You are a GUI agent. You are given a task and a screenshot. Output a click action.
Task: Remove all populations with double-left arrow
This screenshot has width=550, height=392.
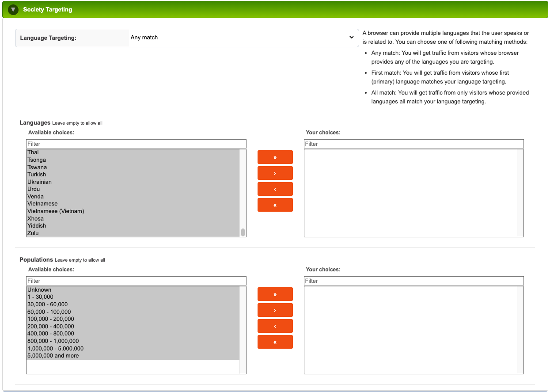pyautogui.click(x=275, y=342)
